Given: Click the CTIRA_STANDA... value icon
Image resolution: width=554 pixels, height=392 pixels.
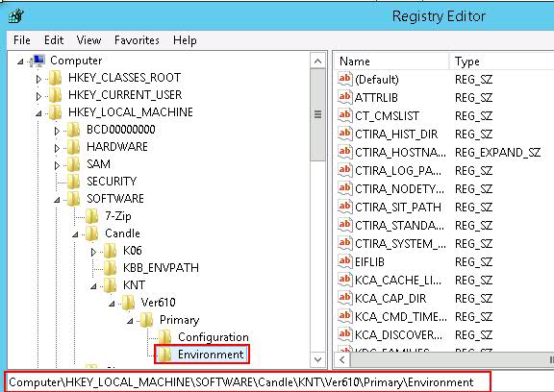Looking at the screenshot, I should click(x=345, y=225).
